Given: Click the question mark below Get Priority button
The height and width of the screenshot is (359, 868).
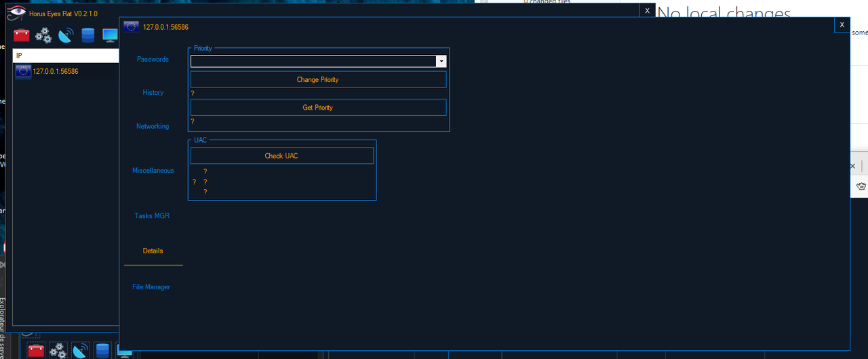Looking at the screenshot, I should point(193,121).
